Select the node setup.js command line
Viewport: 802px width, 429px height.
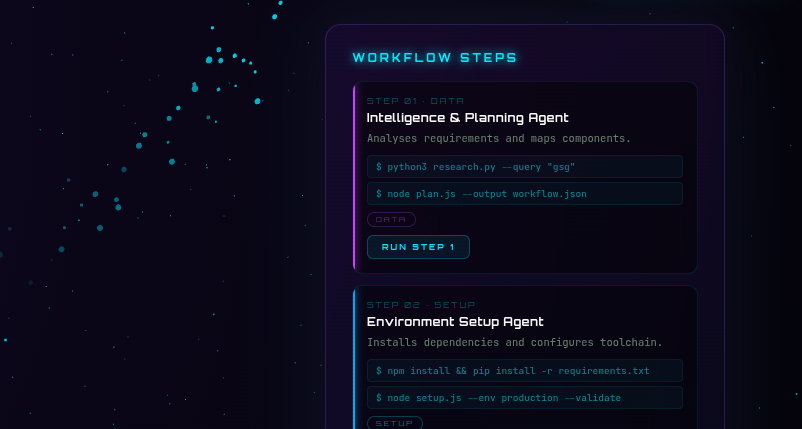pos(525,398)
